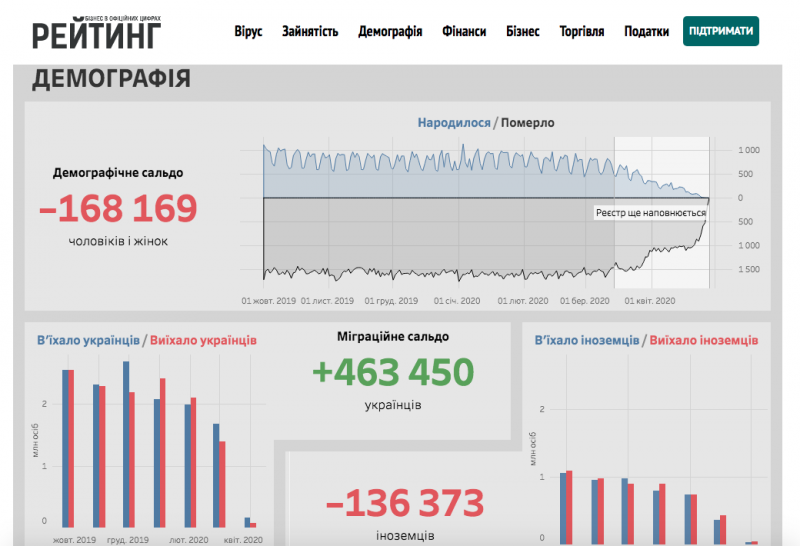
Task: Click the ДЕМОГРАФІЯ page heading
Action: coord(111,80)
